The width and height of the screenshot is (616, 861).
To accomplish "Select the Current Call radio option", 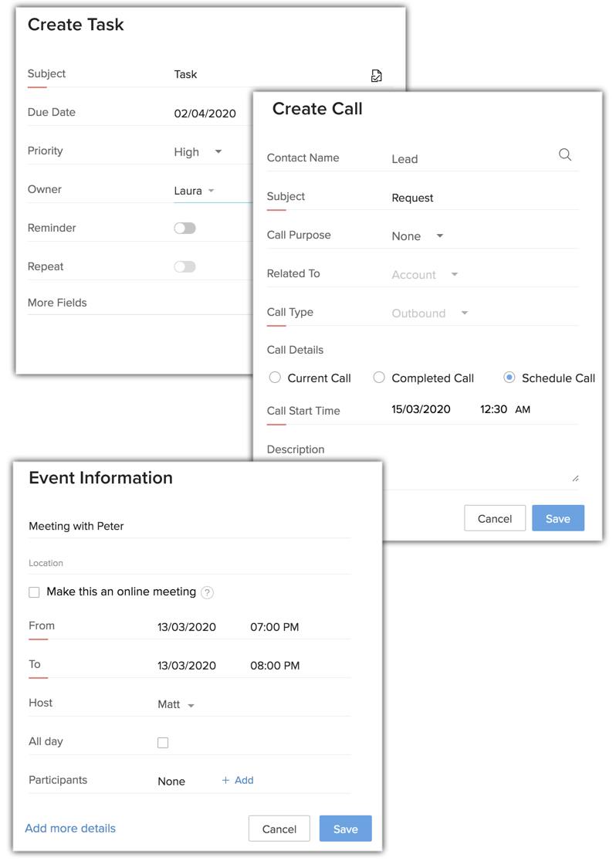I will pyautogui.click(x=275, y=378).
